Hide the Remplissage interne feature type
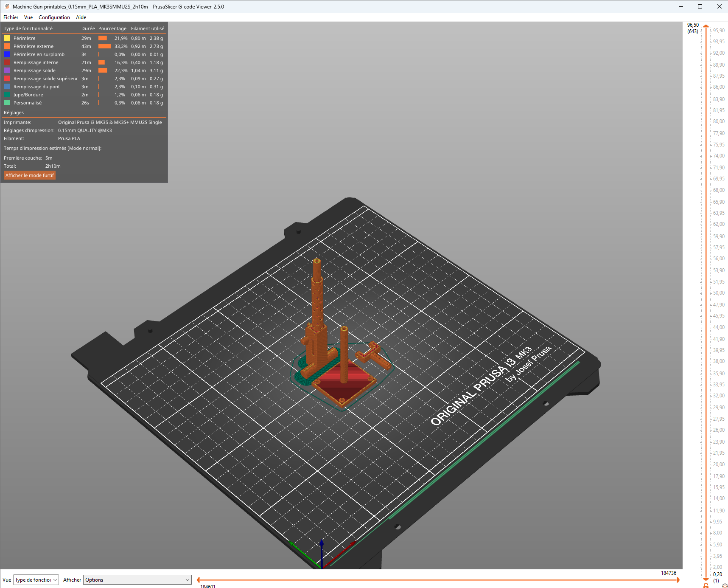The width and height of the screenshot is (728, 588). (x=36, y=62)
